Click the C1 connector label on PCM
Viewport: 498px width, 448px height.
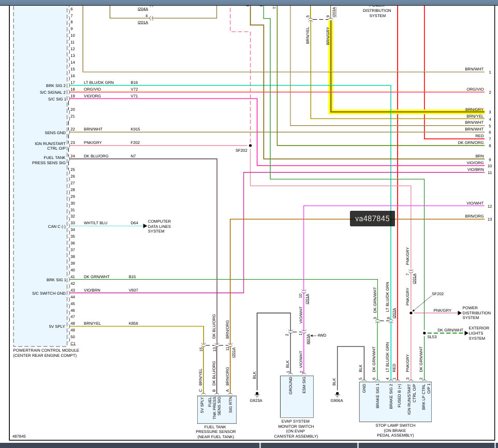point(73,343)
